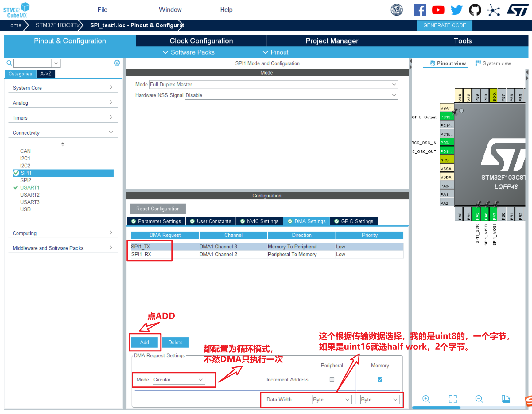Select the PD0 RCC_OSC_IN pin

click(x=447, y=143)
